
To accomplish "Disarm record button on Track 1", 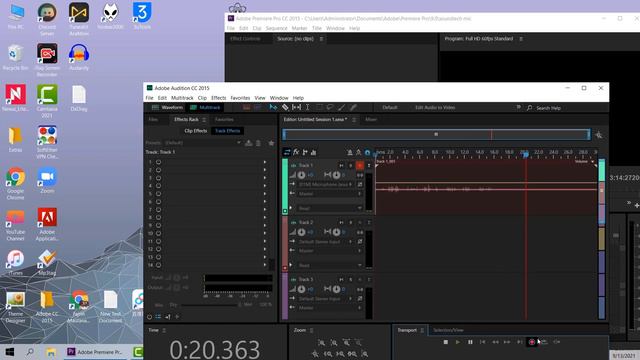I will [360, 165].
